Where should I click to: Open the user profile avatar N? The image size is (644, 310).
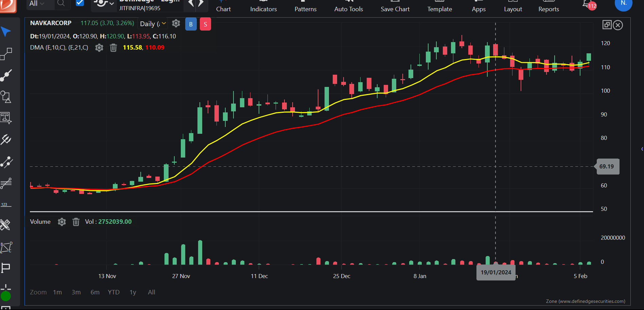[x=623, y=4]
